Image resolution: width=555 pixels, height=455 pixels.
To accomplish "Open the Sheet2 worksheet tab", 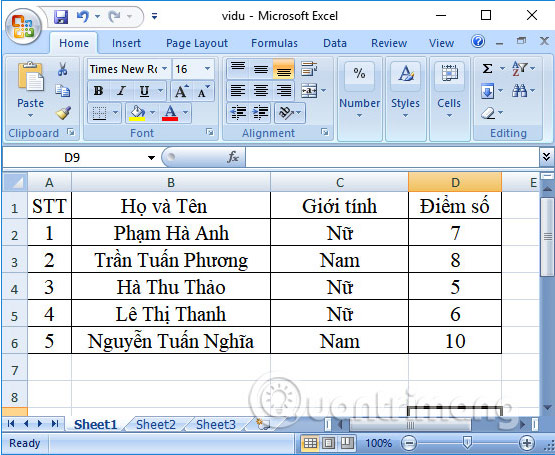I will [x=156, y=424].
